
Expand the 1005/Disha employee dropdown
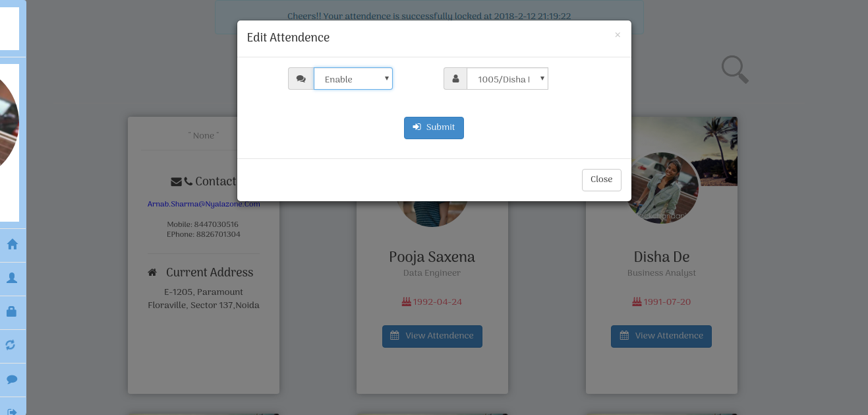(x=507, y=79)
